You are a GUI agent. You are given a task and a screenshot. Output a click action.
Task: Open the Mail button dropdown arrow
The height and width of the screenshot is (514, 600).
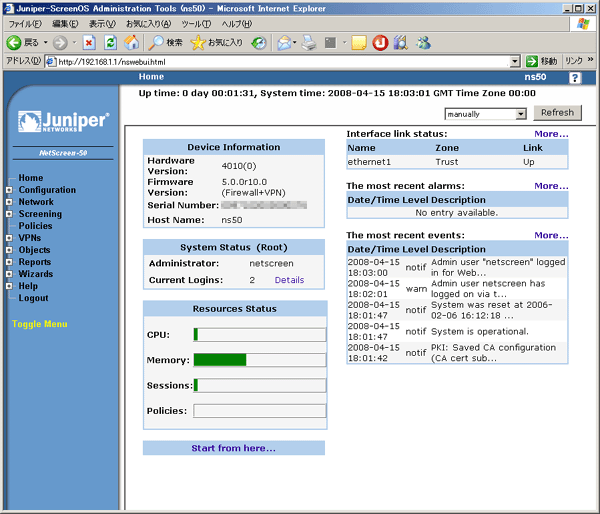tap(295, 42)
